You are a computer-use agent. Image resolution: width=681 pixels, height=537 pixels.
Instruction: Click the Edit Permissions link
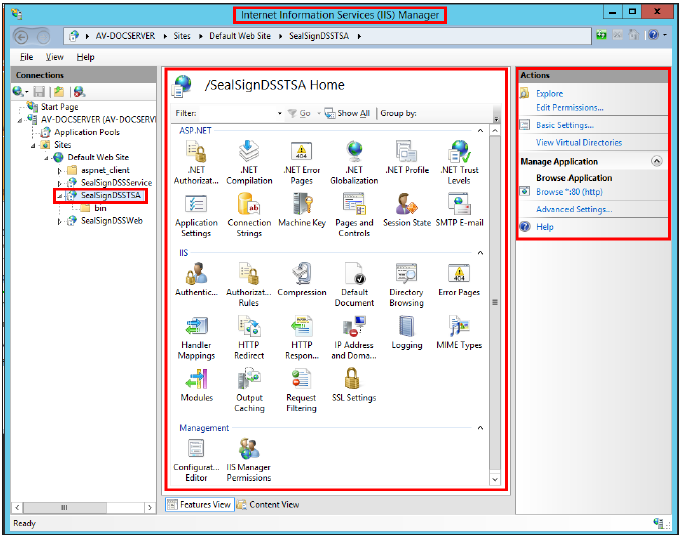[x=569, y=107]
